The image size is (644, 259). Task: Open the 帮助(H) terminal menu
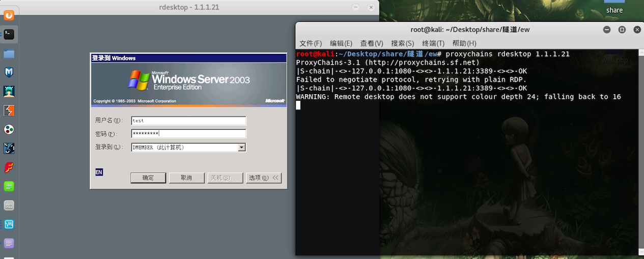point(464,43)
